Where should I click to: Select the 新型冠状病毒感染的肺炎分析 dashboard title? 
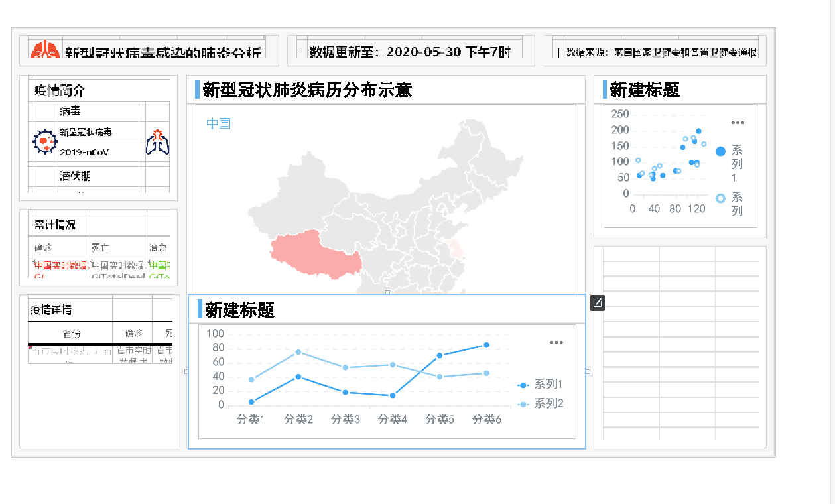pos(163,53)
